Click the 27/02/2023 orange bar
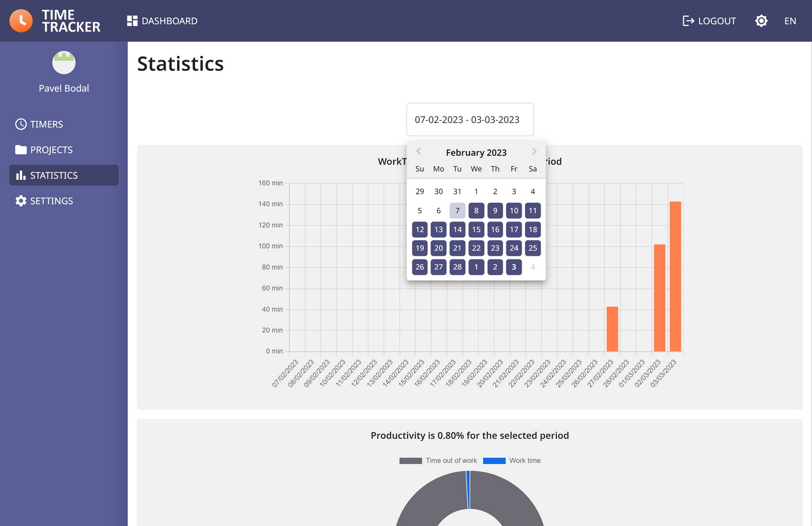812x526 pixels. (x=612, y=329)
